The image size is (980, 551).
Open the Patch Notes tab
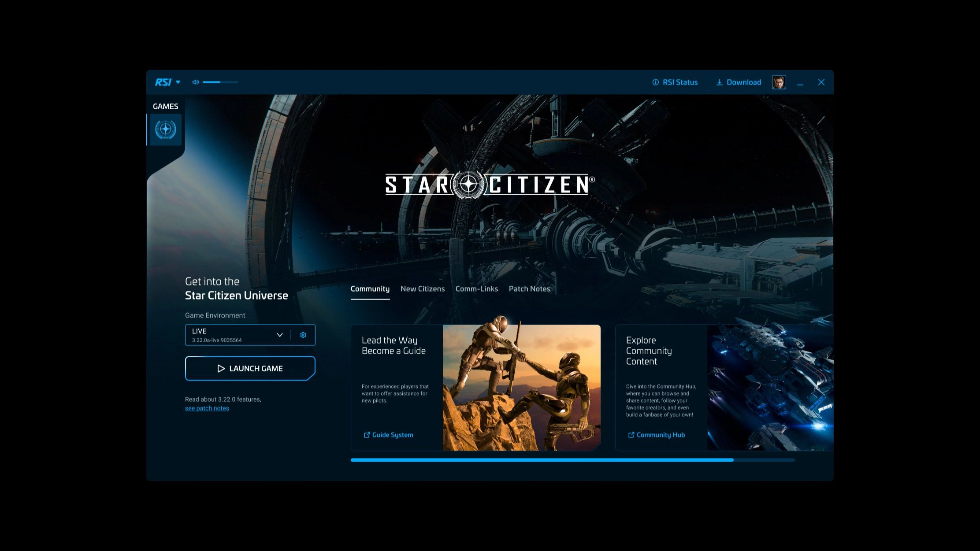(x=529, y=289)
